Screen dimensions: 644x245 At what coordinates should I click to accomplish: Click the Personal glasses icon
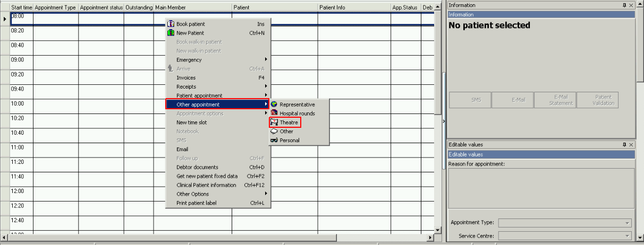[274, 141]
